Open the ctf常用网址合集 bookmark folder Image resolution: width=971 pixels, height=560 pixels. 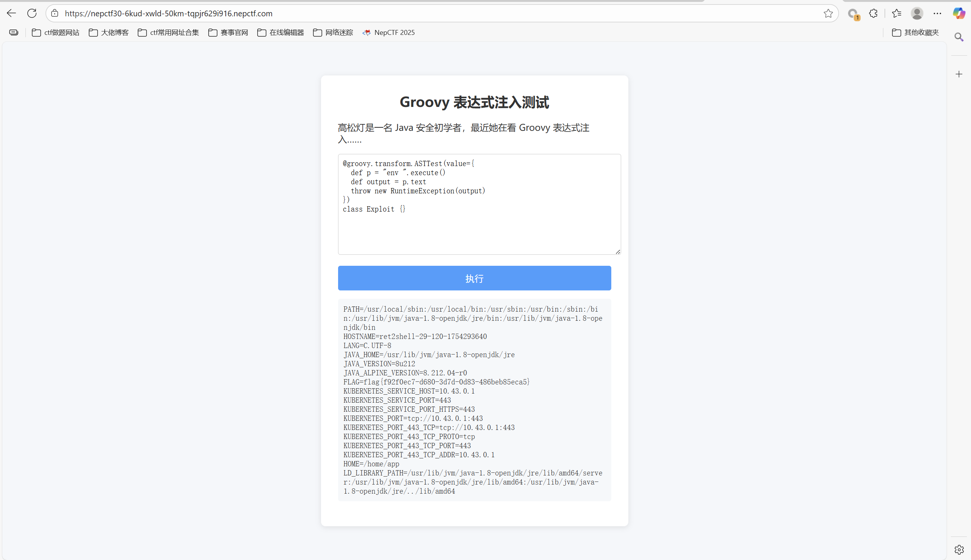(168, 33)
